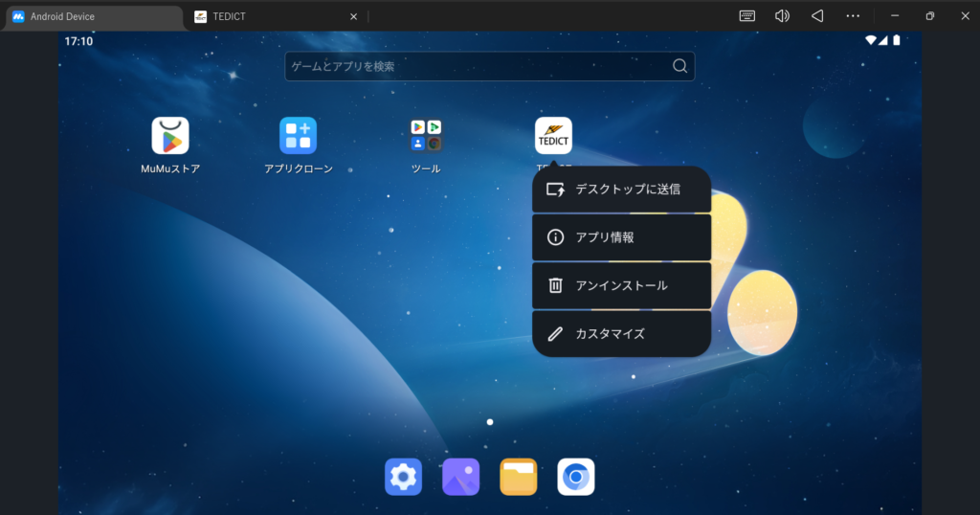The width and height of the screenshot is (980, 515).
Task: Close the TEDICT tab
Action: coord(353,16)
